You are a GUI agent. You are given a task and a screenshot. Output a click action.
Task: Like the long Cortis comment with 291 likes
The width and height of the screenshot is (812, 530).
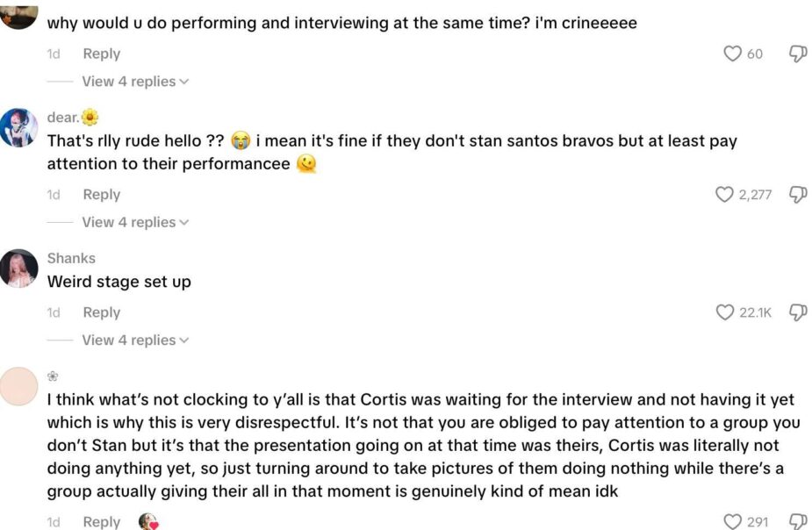pos(732,522)
